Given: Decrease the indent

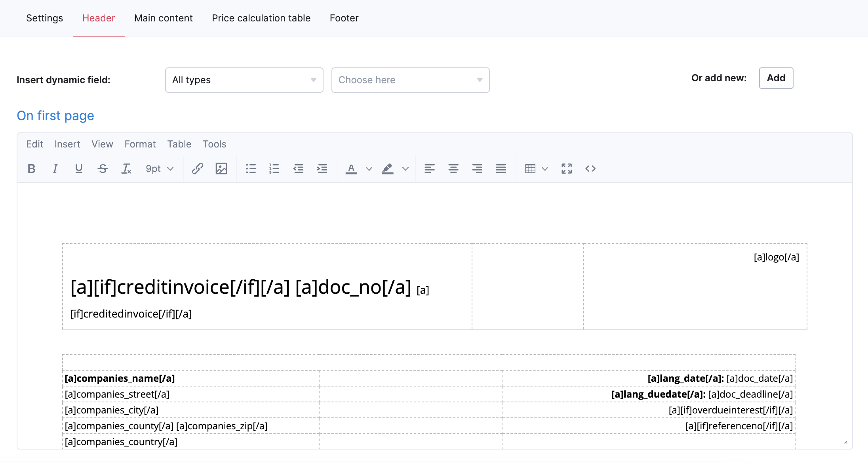Looking at the screenshot, I should pos(298,169).
